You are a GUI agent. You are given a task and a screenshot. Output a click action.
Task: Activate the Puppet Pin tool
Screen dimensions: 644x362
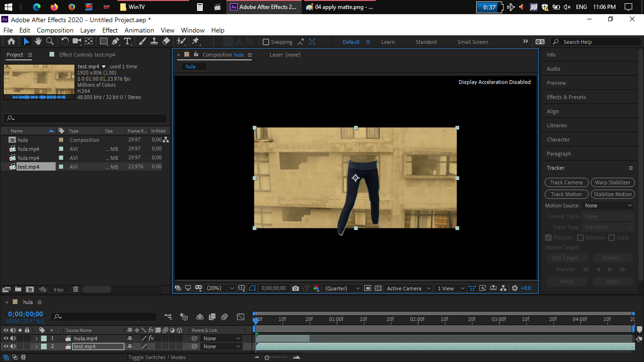click(x=195, y=41)
